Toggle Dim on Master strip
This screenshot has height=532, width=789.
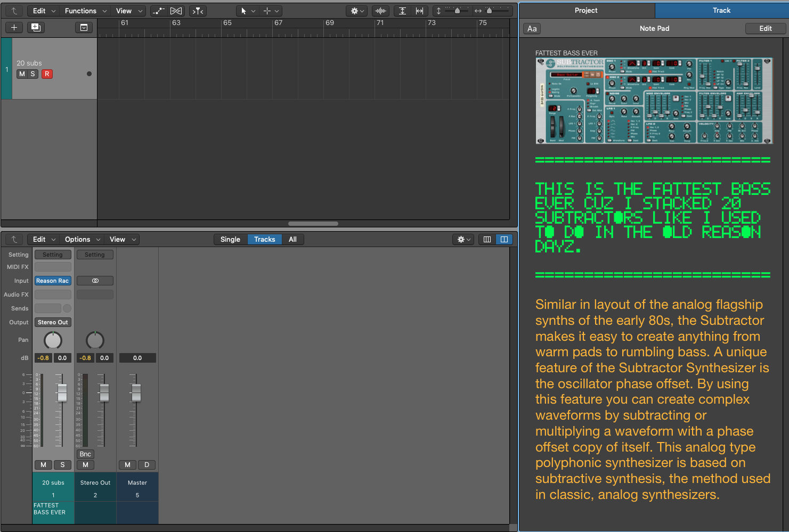[x=147, y=465]
